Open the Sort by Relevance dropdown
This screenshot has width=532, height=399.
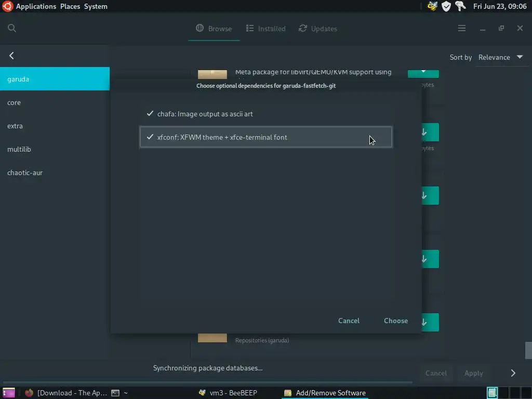501,57
